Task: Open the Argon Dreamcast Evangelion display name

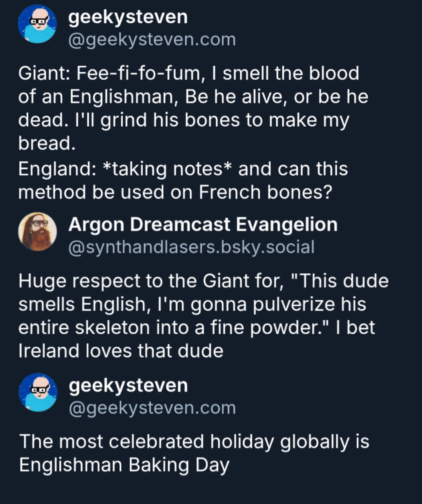Action: (x=203, y=224)
